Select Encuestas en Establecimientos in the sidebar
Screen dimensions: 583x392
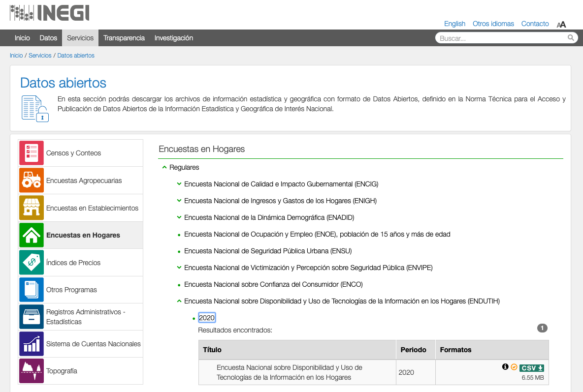click(x=92, y=208)
